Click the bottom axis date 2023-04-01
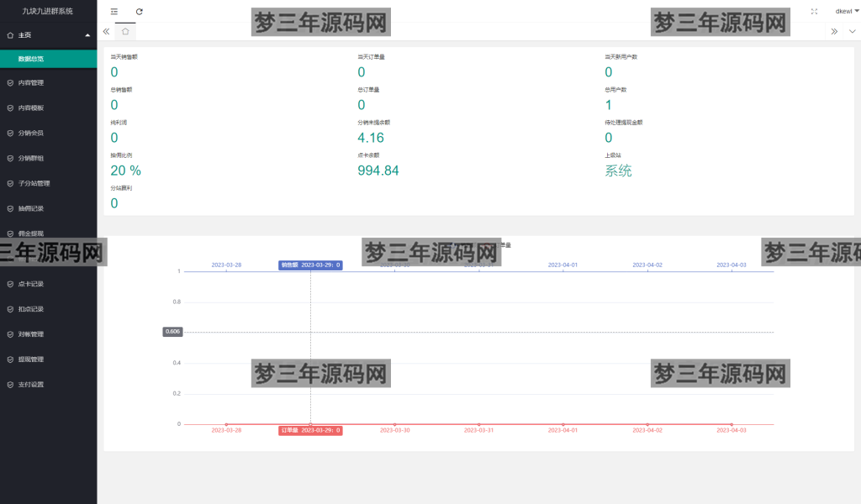 tap(563, 431)
